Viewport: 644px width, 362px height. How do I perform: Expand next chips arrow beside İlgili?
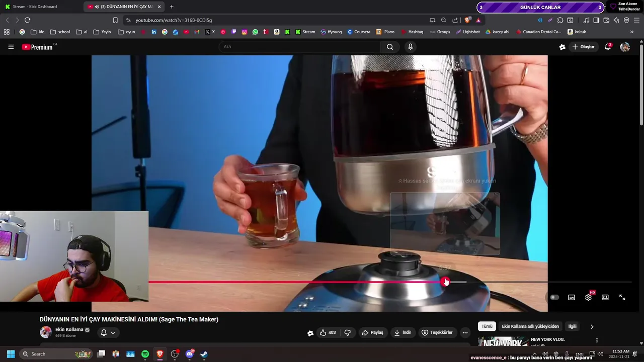click(x=592, y=326)
